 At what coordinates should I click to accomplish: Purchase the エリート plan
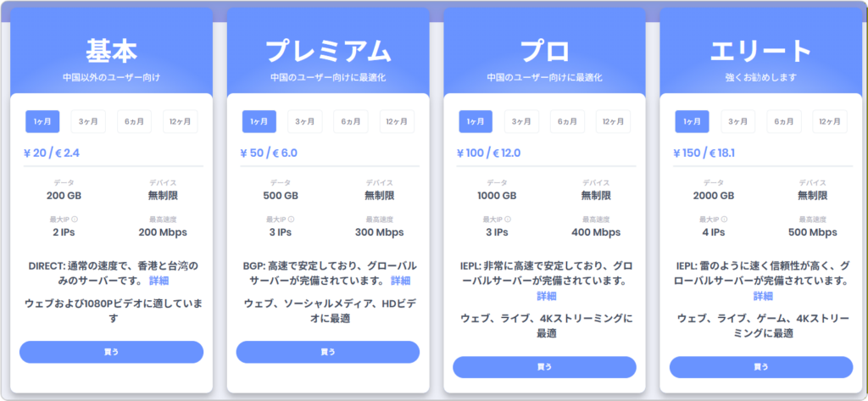click(760, 367)
